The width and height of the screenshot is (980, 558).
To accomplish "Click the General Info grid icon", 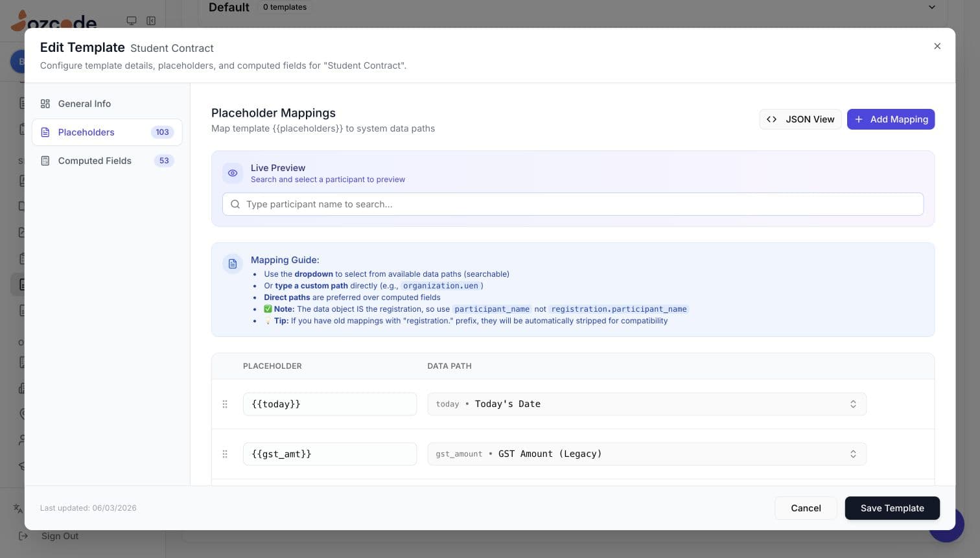I will pyautogui.click(x=45, y=104).
